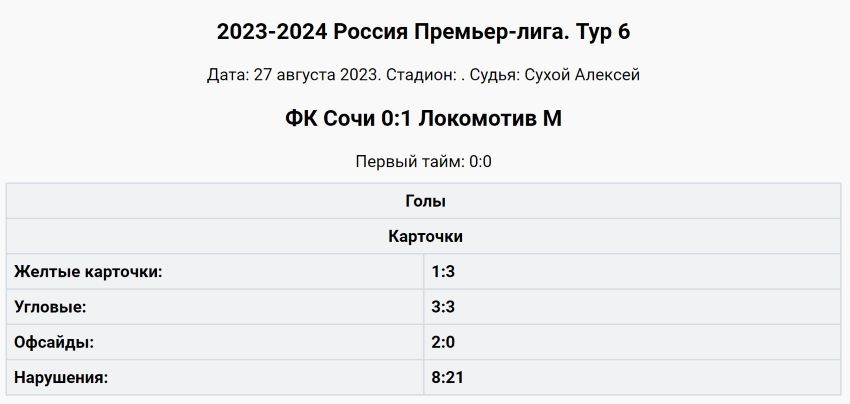Click the Первый тайм 0:0 line
The image size is (850, 404).
coord(424,161)
